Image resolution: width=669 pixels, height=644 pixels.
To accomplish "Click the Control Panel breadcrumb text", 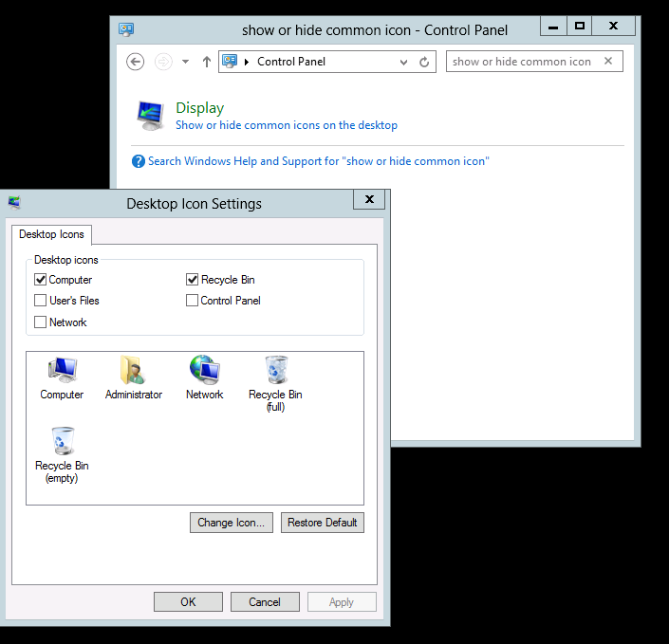I will (291, 62).
